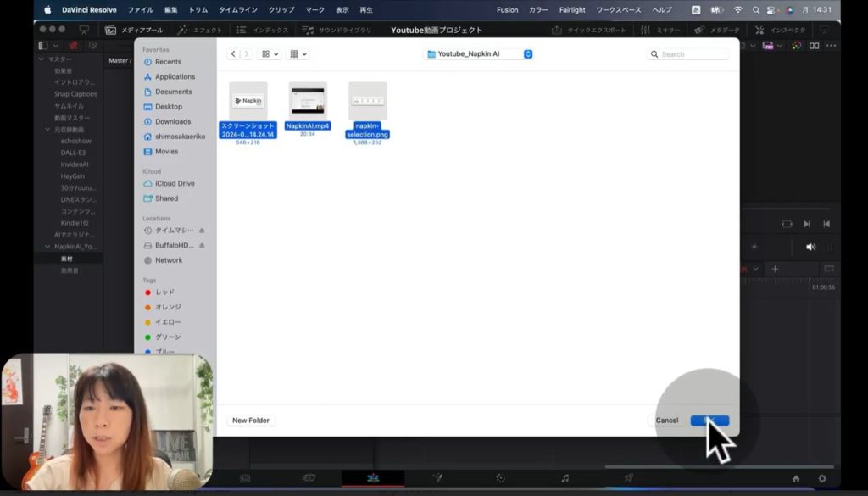Open project settings gear icon

point(822,478)
